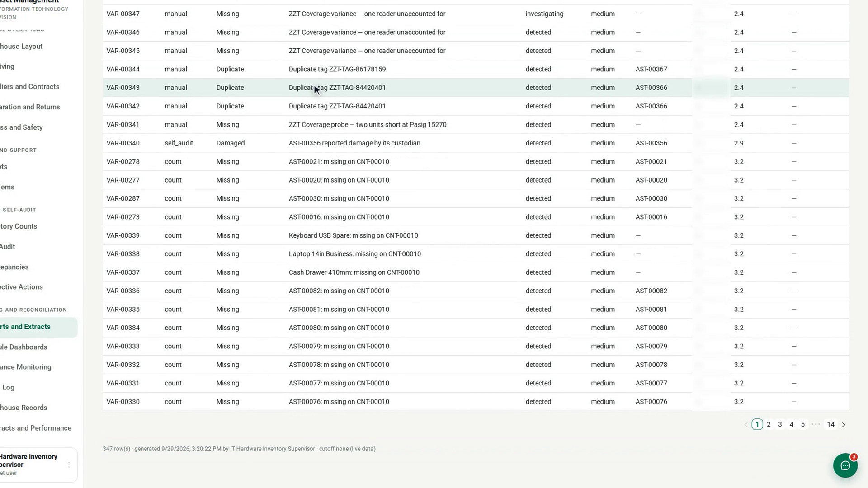Click 'Damaged' type cell
Viewport: 868px width, 488px height.
coord(231,143)
